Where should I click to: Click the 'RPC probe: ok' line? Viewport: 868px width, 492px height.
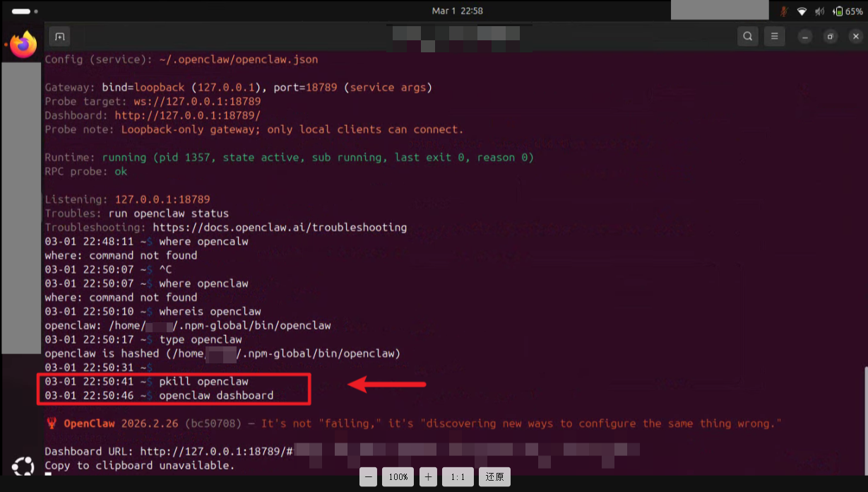86,172
